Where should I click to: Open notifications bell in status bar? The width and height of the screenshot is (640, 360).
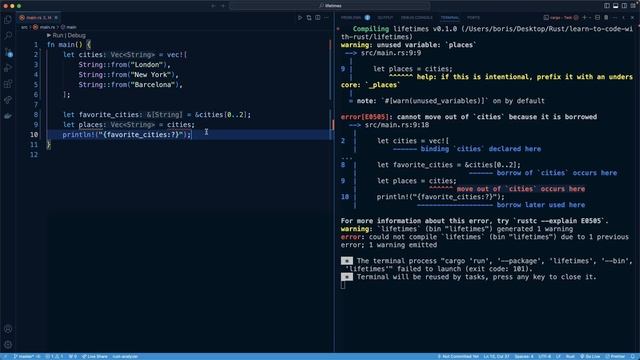(633, 356)
